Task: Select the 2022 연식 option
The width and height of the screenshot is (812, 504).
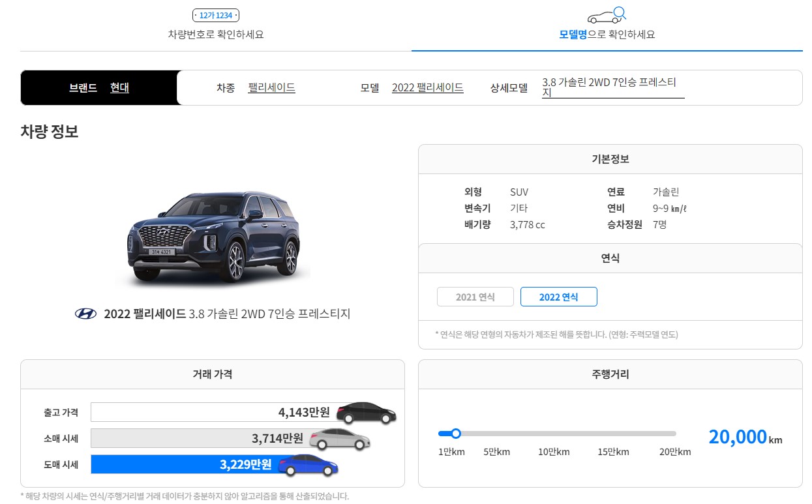Action: point(559,297)
